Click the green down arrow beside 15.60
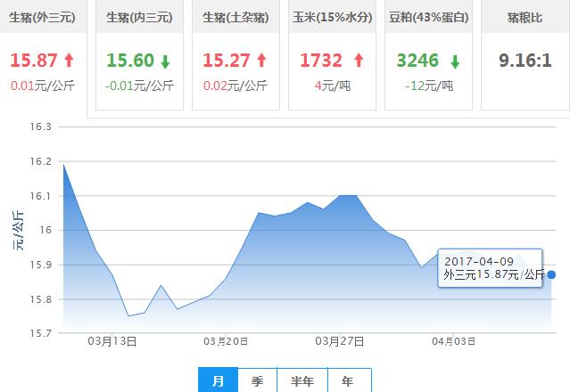 click(164, 61)
